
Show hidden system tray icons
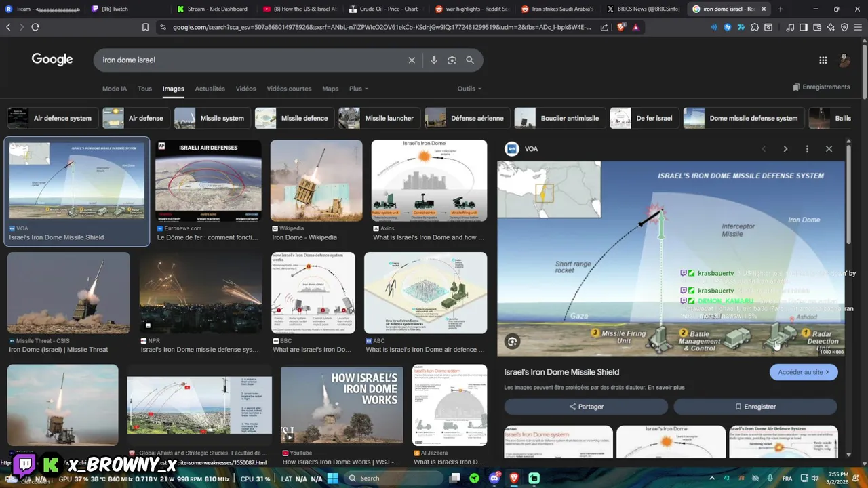tap(712, 479)
